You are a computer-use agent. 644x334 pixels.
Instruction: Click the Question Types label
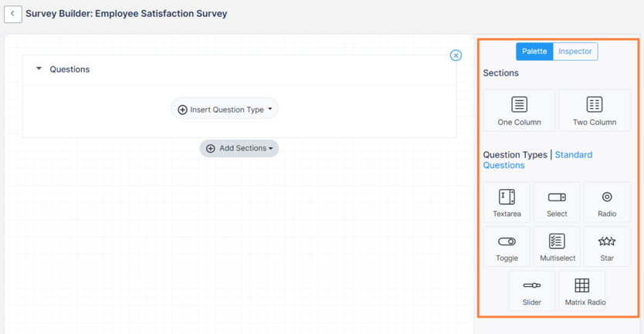514,155
